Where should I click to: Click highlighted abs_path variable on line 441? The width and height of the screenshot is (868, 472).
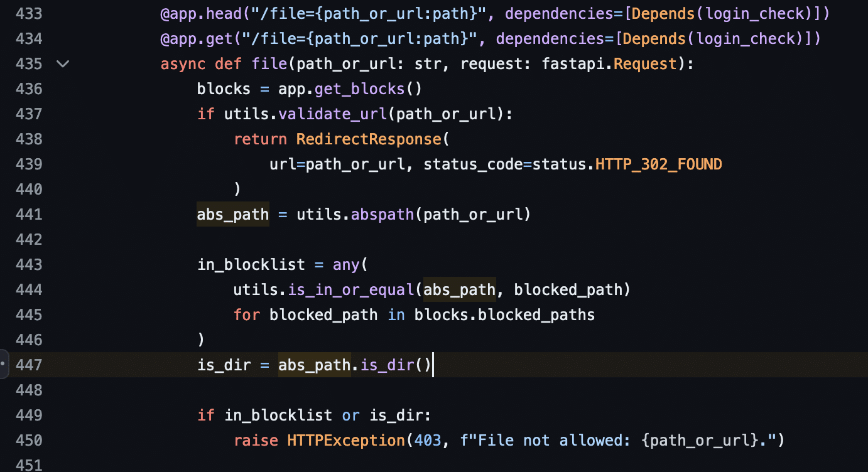coord(233,214)
